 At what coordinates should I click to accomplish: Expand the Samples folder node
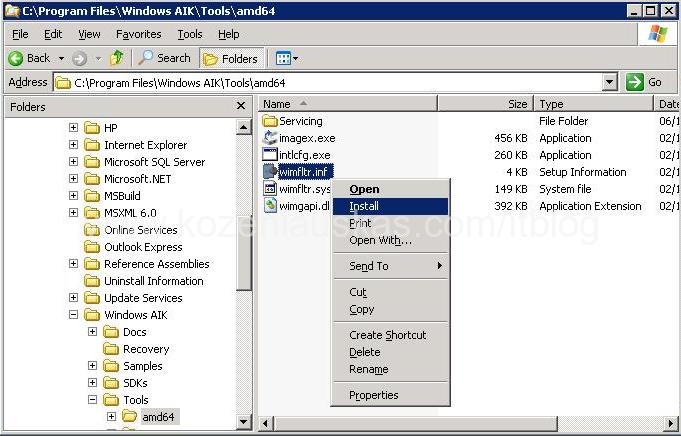[93, 366]
